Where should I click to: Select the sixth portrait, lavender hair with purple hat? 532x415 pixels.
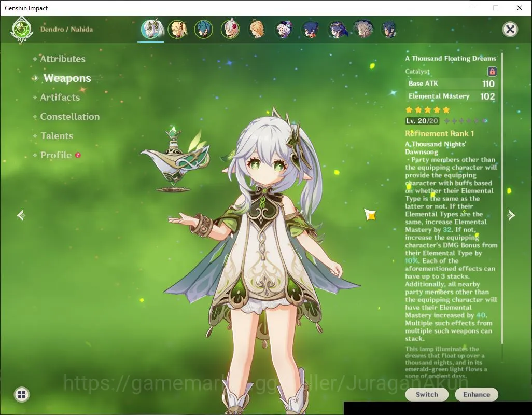click(284, 29)
